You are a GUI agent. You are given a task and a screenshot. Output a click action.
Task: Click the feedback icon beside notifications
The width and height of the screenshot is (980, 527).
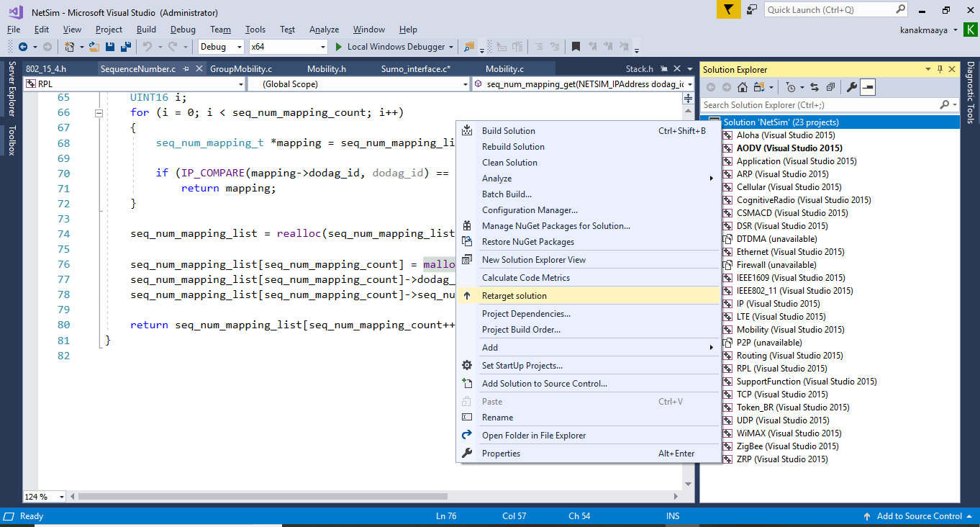[752, 9]
